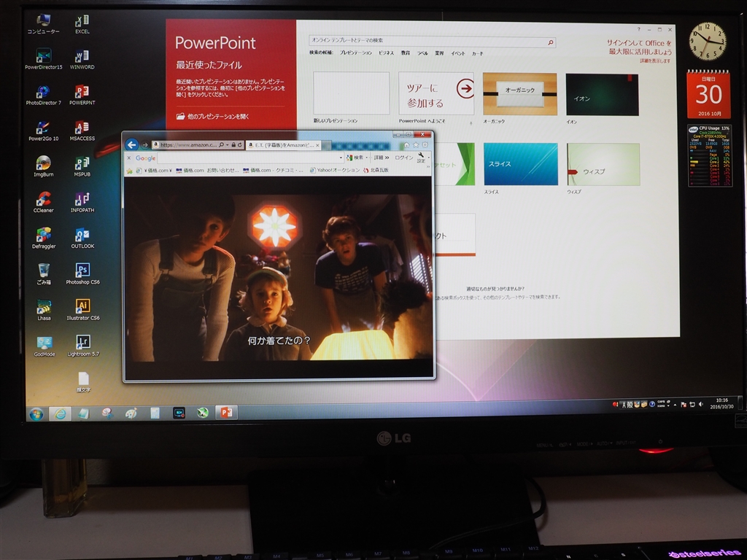Expand the Google toolbar search box dropdown

pos(341,157)
